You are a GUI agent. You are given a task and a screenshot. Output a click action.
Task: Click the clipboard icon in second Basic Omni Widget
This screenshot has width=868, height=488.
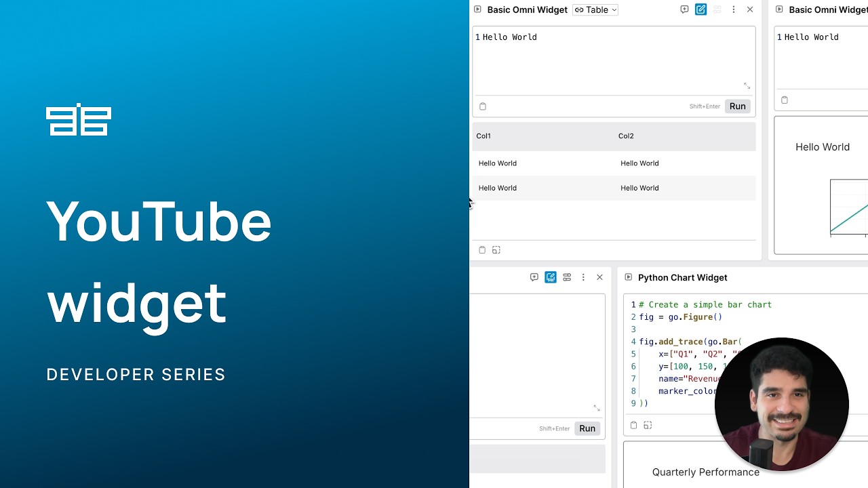[785, 100]
